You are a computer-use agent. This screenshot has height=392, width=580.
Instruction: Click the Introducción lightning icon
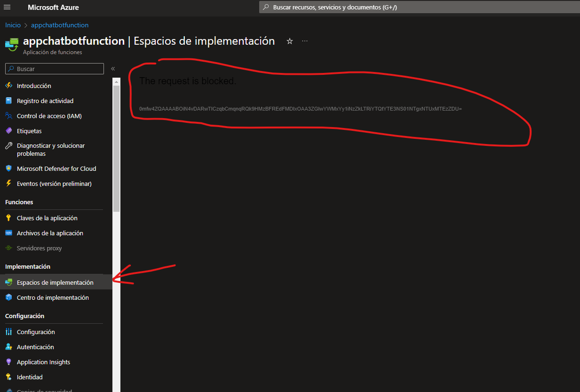[x=8, y=86]
